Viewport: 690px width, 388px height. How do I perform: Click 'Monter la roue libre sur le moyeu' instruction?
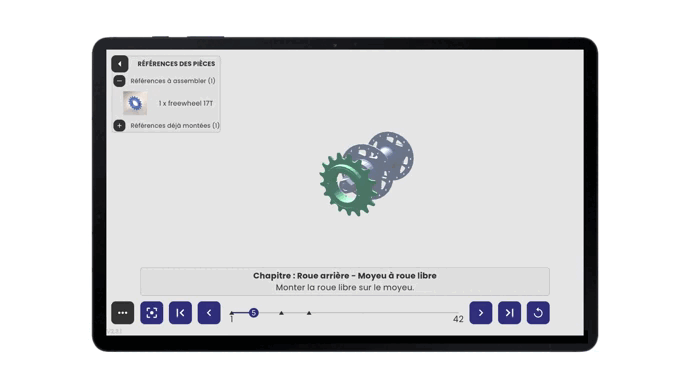coord(345,288)
